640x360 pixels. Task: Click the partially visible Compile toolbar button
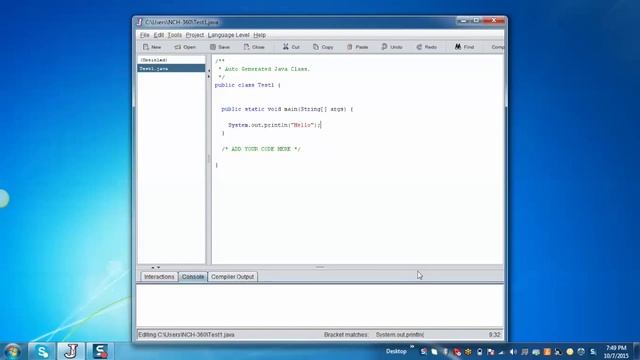click(497, 47)
